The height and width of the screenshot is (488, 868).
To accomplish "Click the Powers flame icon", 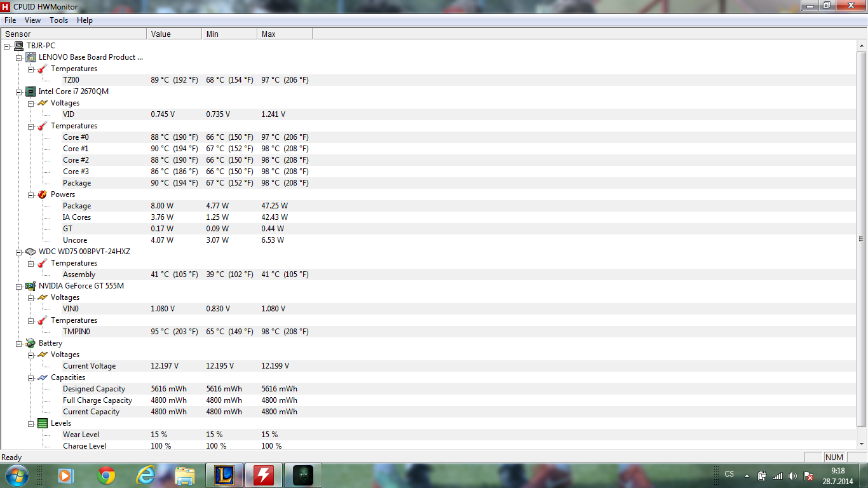I will point(43,194).
